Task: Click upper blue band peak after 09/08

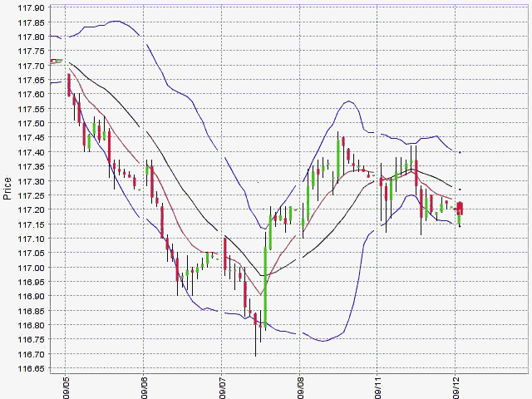Action: pyautogui.click(x=348, y=101)
